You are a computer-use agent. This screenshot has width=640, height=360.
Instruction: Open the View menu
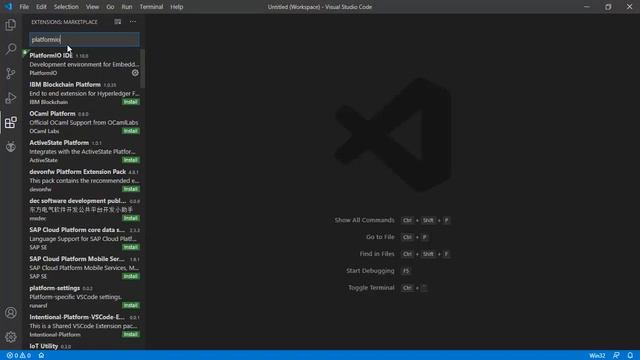[x=92, y=7]
